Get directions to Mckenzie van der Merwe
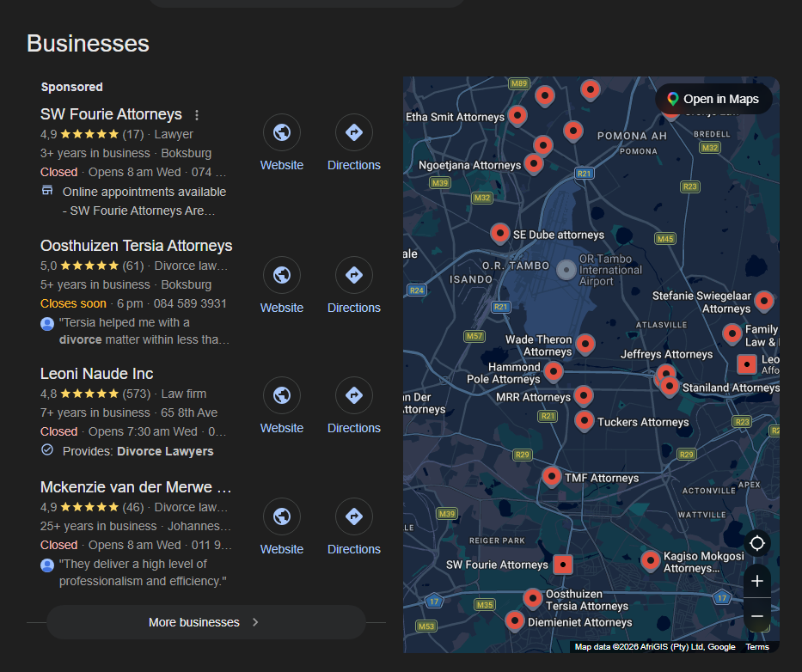The width and height of the screenshot is (802, 672). pos(354,516)
